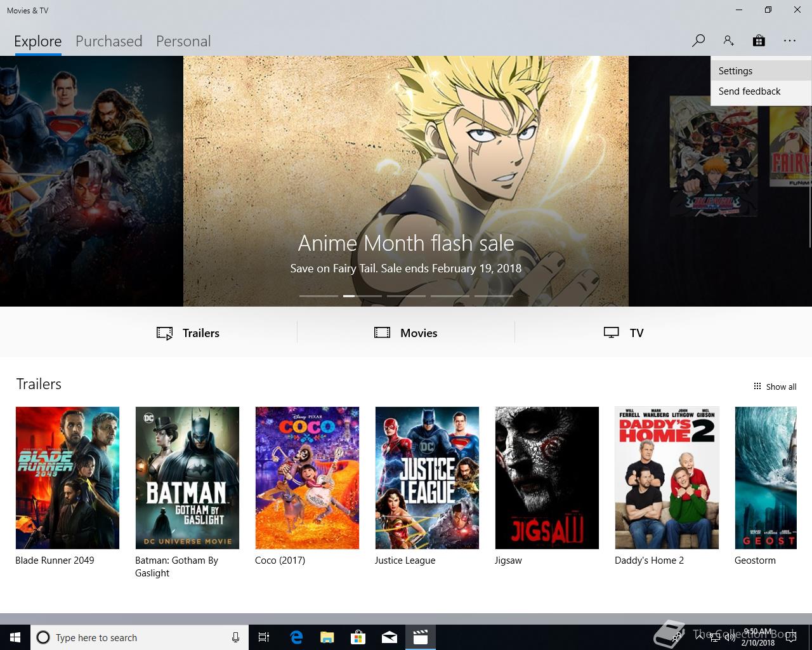Click the account sign-in icon
The width and height of the screenshot is (812, 650).
pyautogui.click(x=728, y=41)
